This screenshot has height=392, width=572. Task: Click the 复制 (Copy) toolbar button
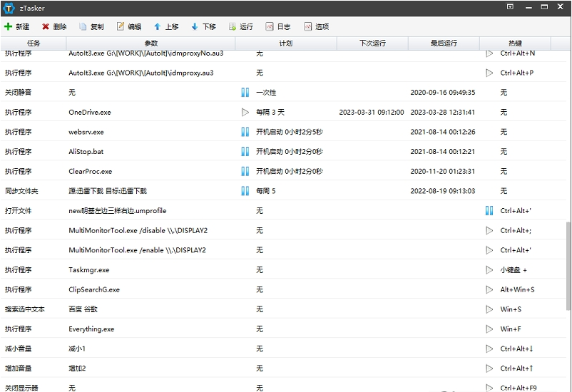tap(92, 26)
